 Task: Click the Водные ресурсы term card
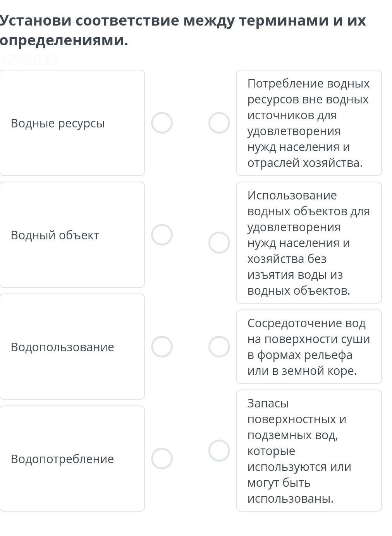pos(72,123)
